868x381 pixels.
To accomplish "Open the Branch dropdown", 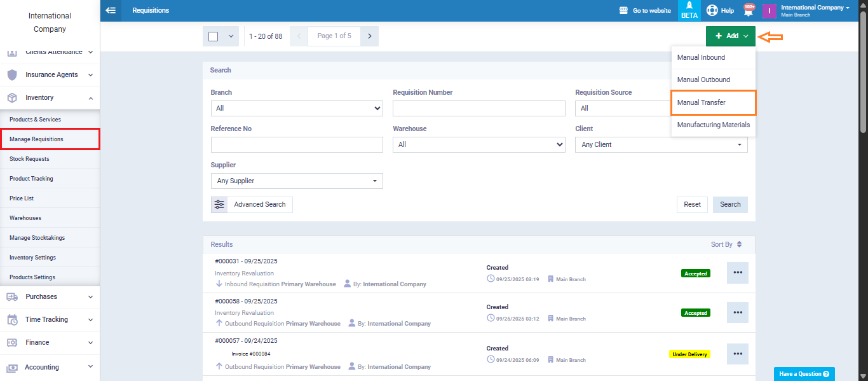I will pos(297,108).
